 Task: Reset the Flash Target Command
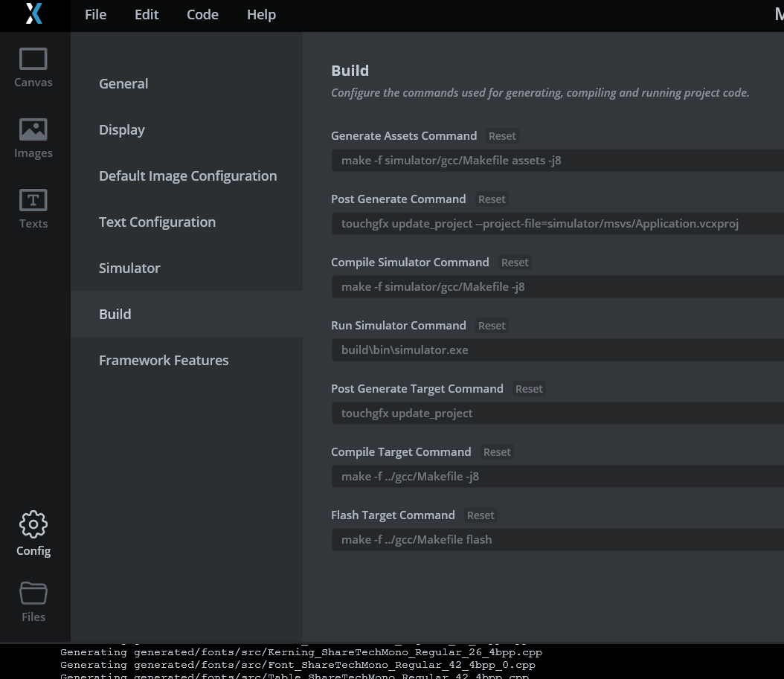(x=481, y=515)
